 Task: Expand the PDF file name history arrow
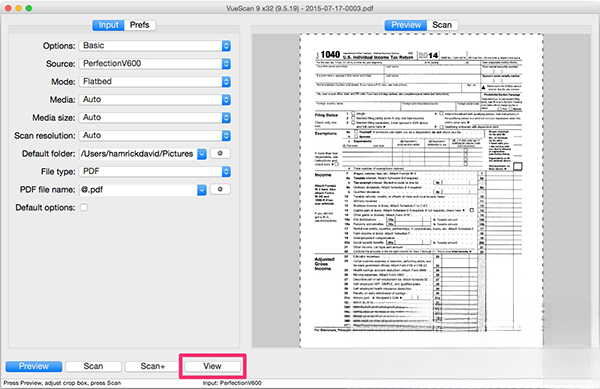[202, 190]
